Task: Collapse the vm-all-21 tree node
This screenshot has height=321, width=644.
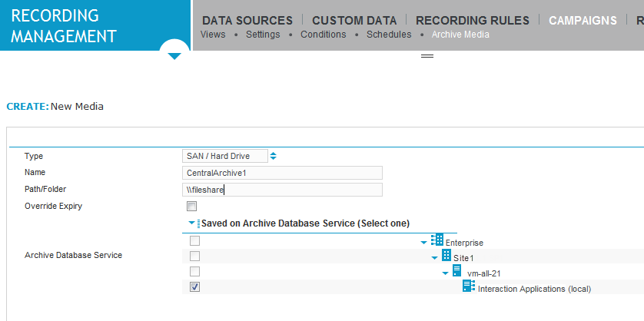Action: [x=445, y=273]
